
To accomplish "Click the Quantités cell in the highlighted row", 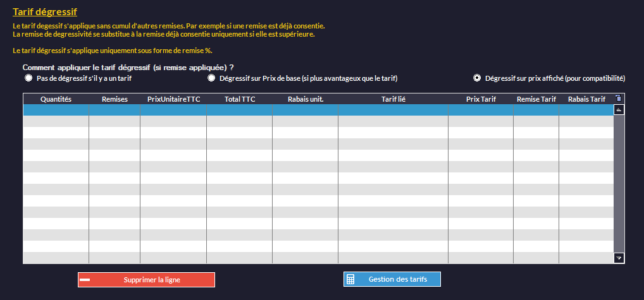I will click(56, 110).
